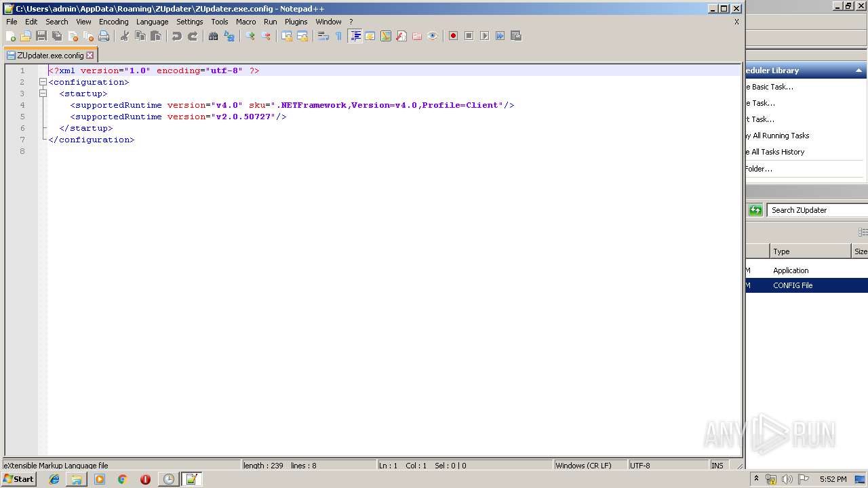Sort by the Type column header

[x=810, y=251]
